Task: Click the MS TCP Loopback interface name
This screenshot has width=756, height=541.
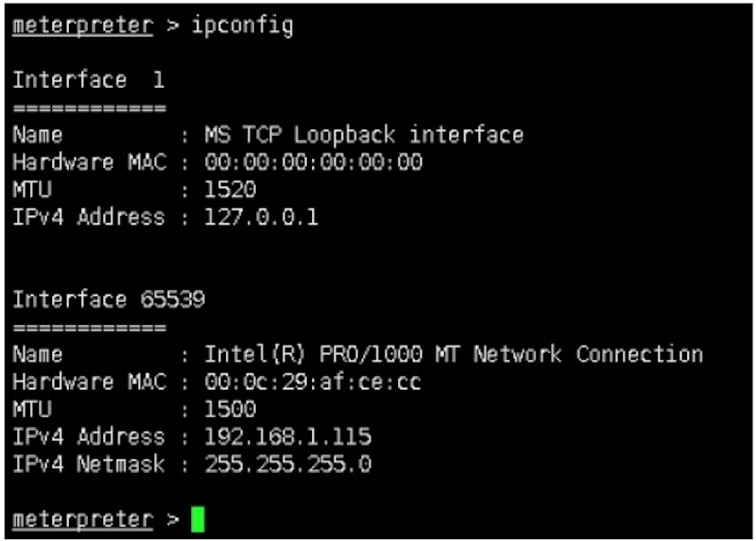Action: [x=364, y=134]
